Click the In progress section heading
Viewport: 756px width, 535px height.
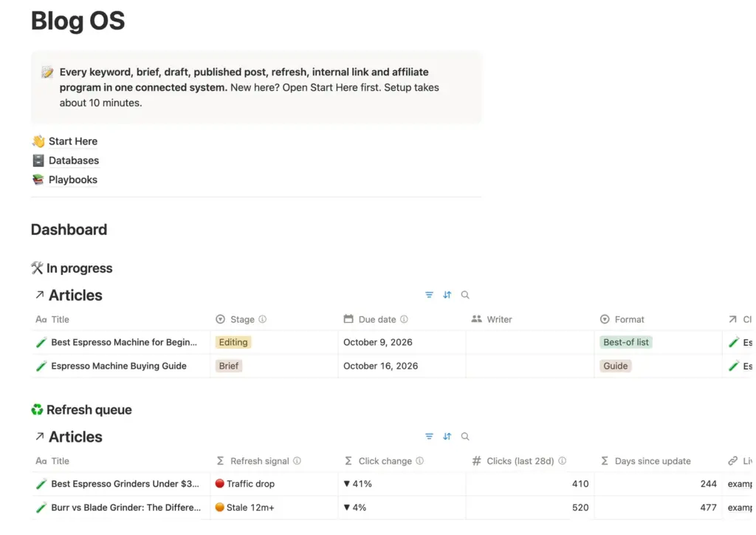point(80,268)
